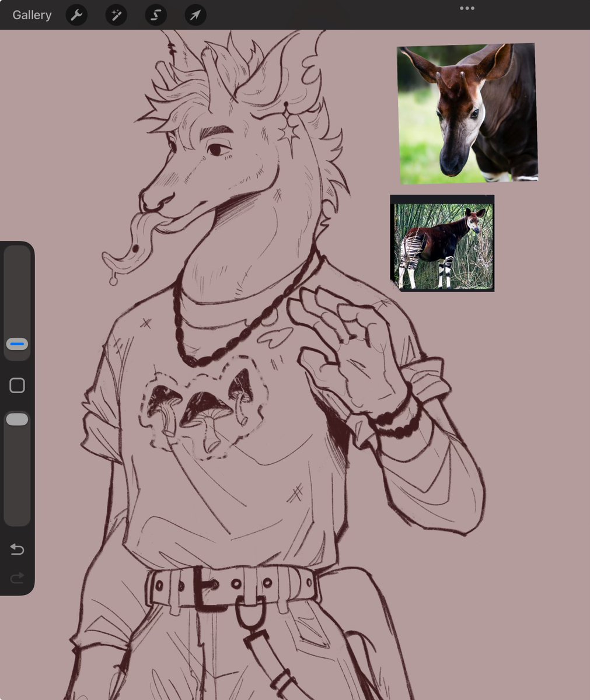Tap the bottom of the opacity slider track
Screen dimensions: 590x700
coord(17,513)
